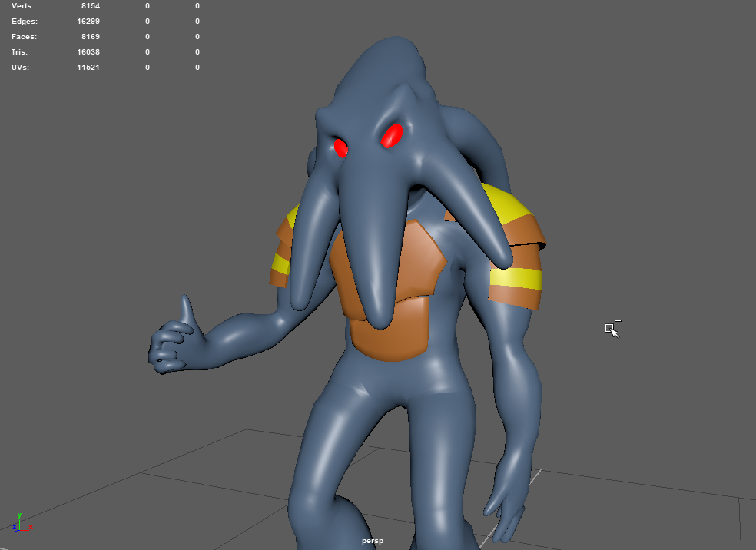Click the yellow arm band on right sleeve
This screenshot has width=756, height=550.
point(516,278)
